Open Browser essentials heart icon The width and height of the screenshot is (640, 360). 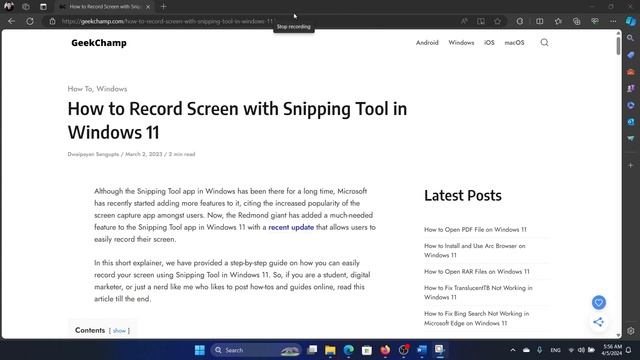[x=595, y=21]
